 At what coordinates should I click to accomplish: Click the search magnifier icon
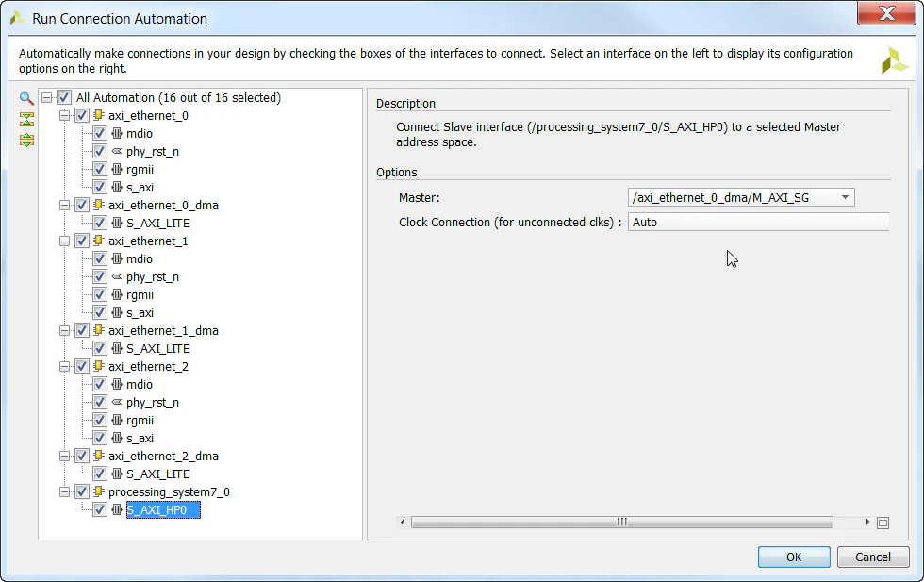(x=25, y=98)
